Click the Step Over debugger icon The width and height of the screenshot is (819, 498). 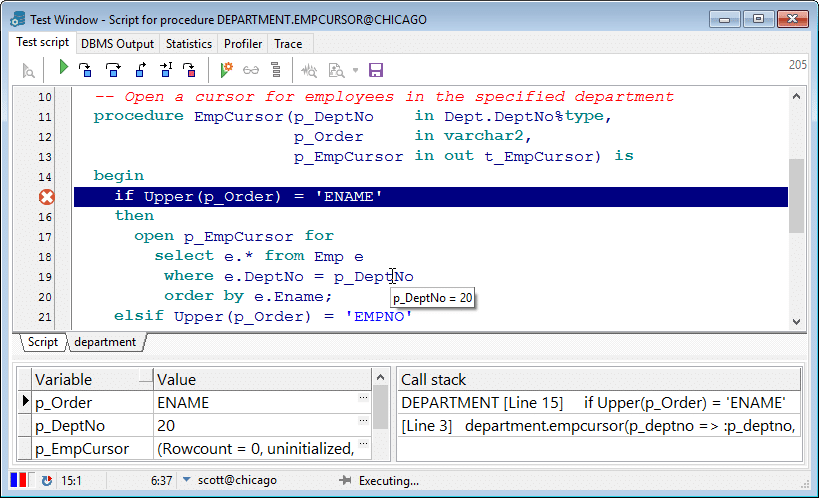[x=113, y=70]
